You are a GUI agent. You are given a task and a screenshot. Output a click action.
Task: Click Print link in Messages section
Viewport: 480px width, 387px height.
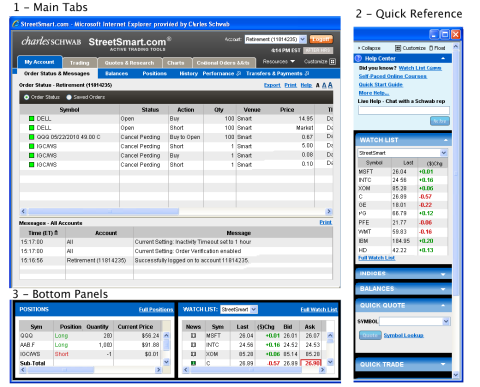pos(326,222)
